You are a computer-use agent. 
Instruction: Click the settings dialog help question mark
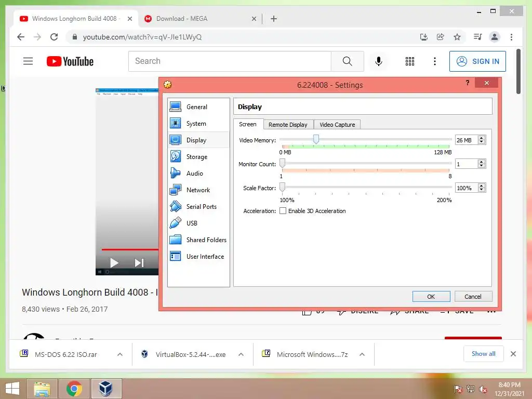click(x=468, y=83)
